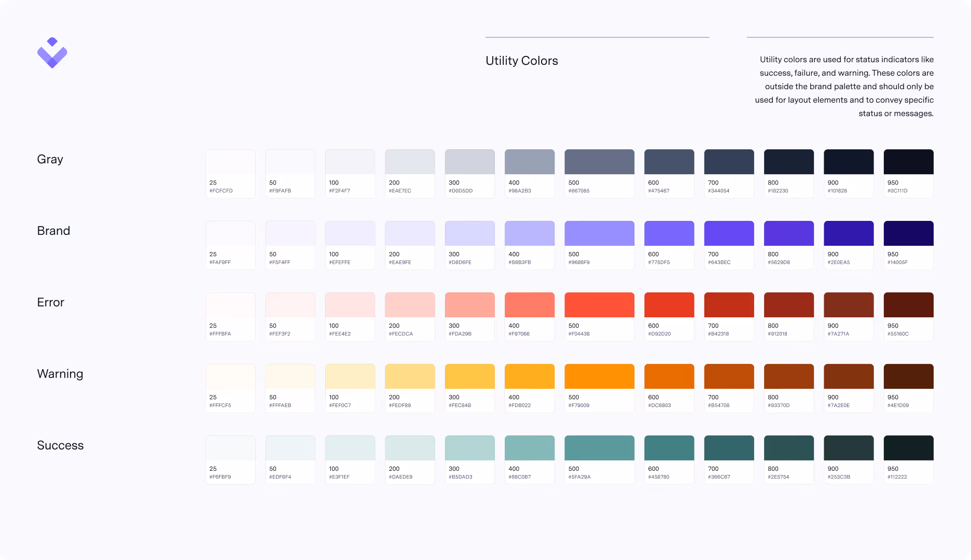This screenshot has height=560, width=971.
Task: Click the hex code #475467
Action: (659, 191)
